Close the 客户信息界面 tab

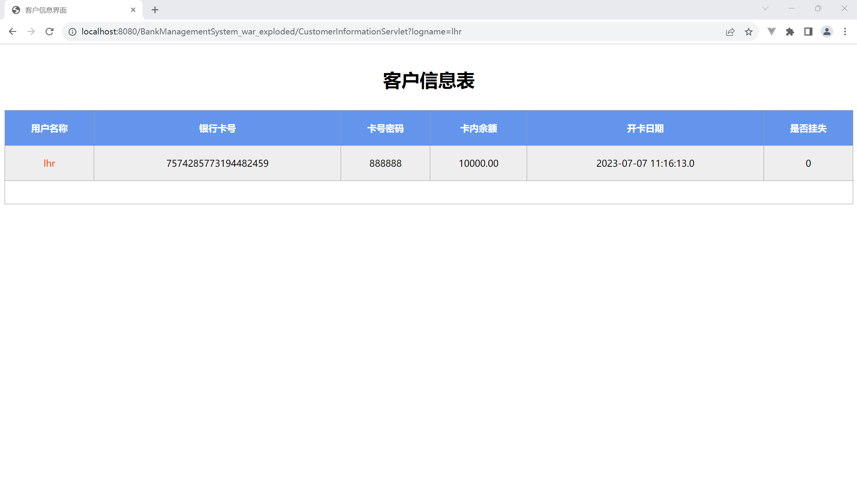133,10
